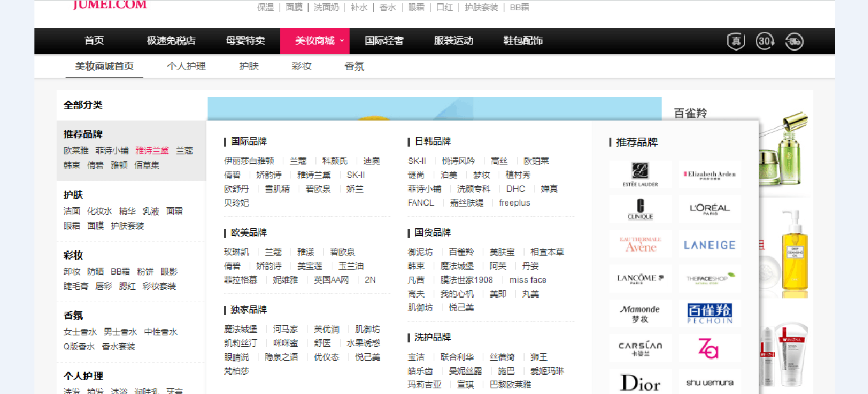Open the miss face brand link
This screenshot has height=394, width=868.
click(x=528, y=280)
